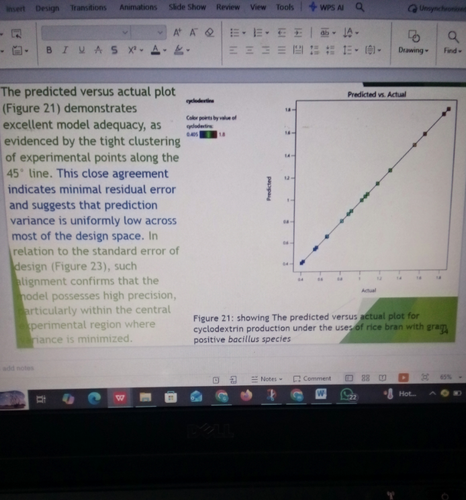Open WhatsApp with the 22 badge
This screenshot has height=500, width=466.
click(348, 395)
